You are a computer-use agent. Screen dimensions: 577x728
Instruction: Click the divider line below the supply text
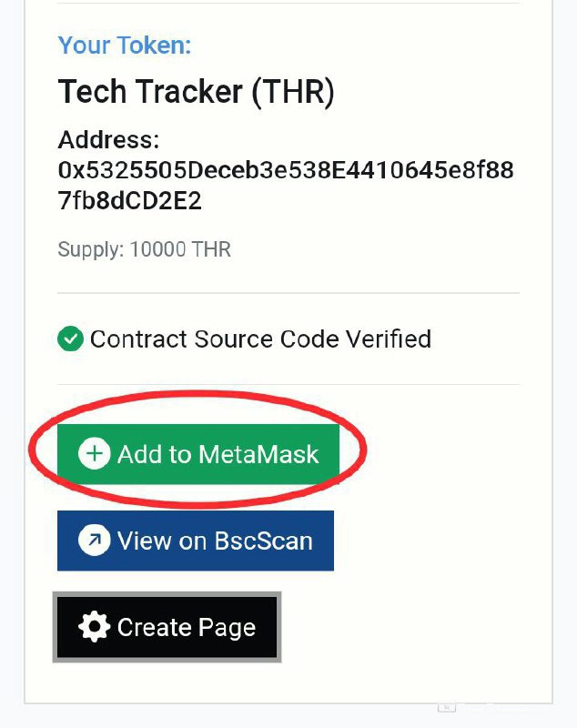coord(288,293)
